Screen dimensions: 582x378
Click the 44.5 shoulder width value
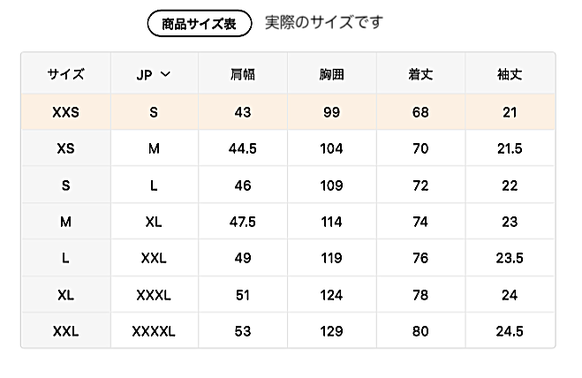click(242, 149)
